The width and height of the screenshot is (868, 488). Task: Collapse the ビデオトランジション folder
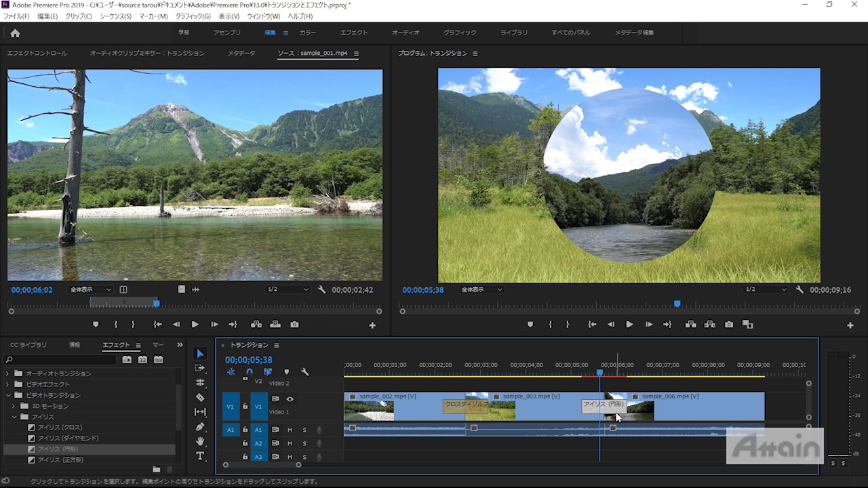point(9,395)
